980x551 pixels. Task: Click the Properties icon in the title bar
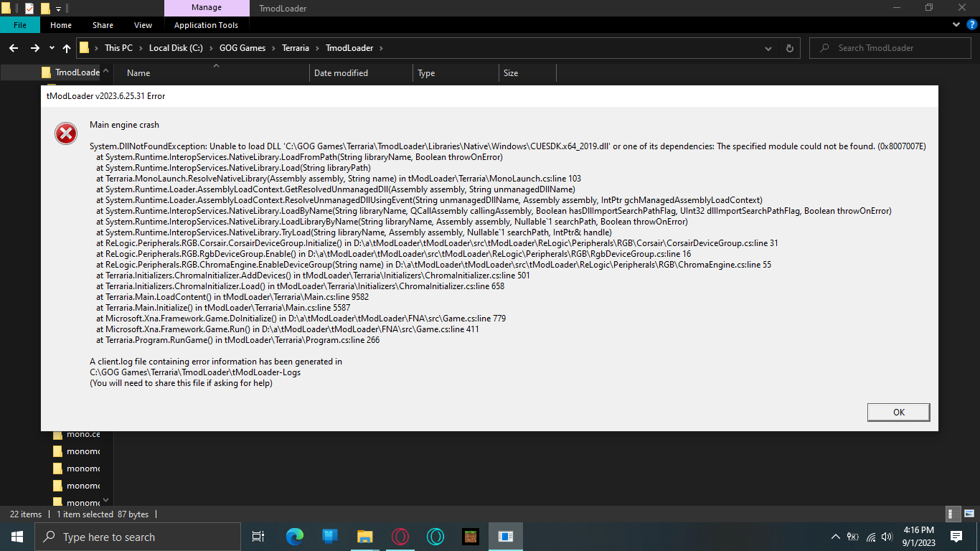point(29,9)
